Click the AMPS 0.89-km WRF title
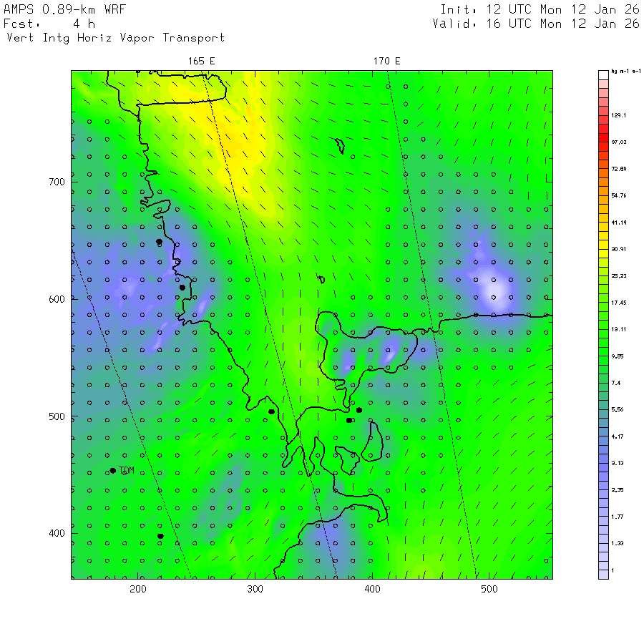The height and width of the screenshot is (644, 644). 65,10
